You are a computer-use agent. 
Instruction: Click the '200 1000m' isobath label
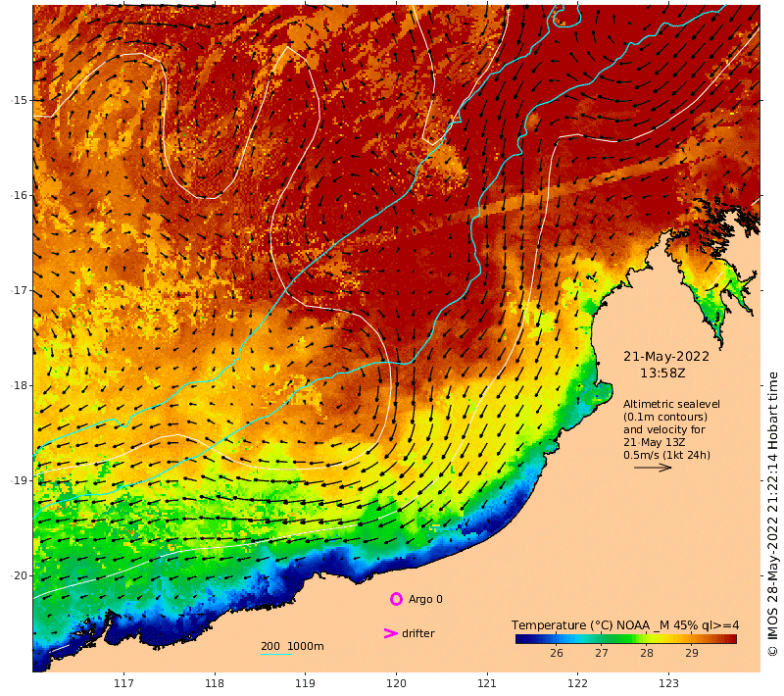point(292,646)
